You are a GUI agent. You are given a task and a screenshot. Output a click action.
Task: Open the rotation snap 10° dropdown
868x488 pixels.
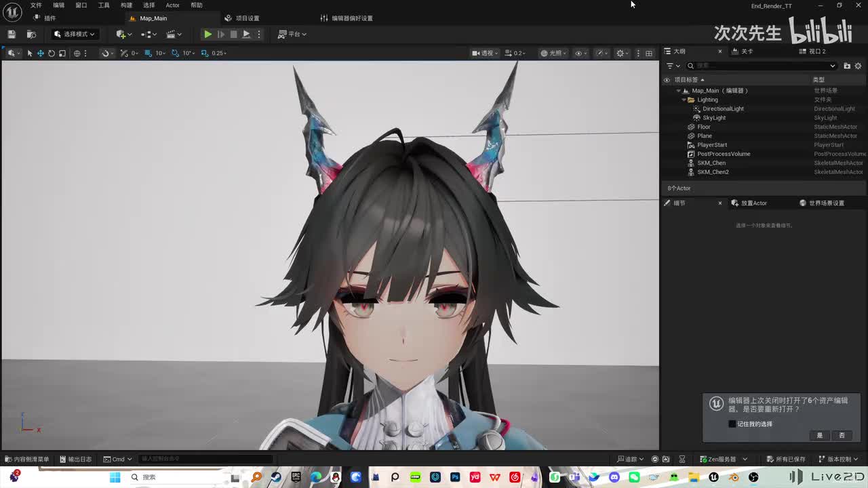189,53
